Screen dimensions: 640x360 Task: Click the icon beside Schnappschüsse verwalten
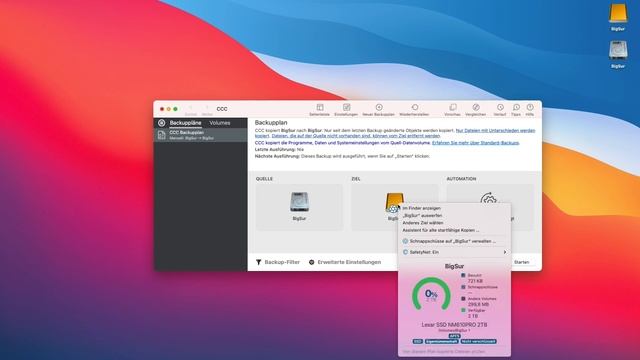(x=405, y=241)
